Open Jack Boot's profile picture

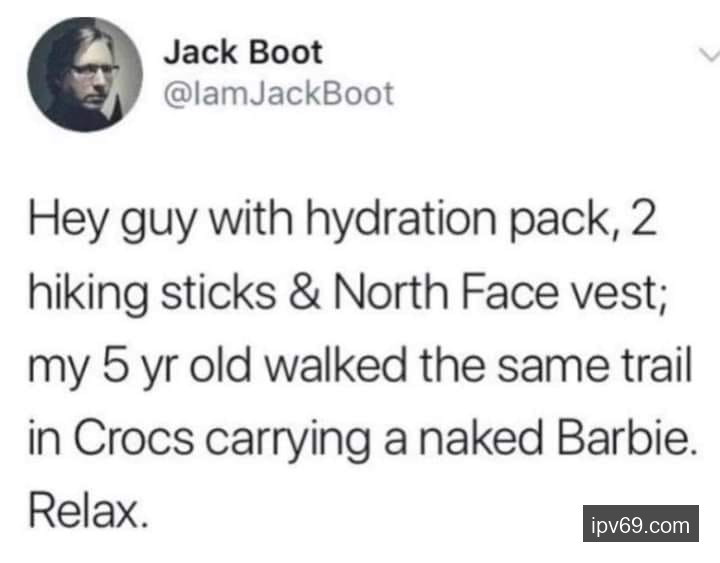tap(85, 74)
